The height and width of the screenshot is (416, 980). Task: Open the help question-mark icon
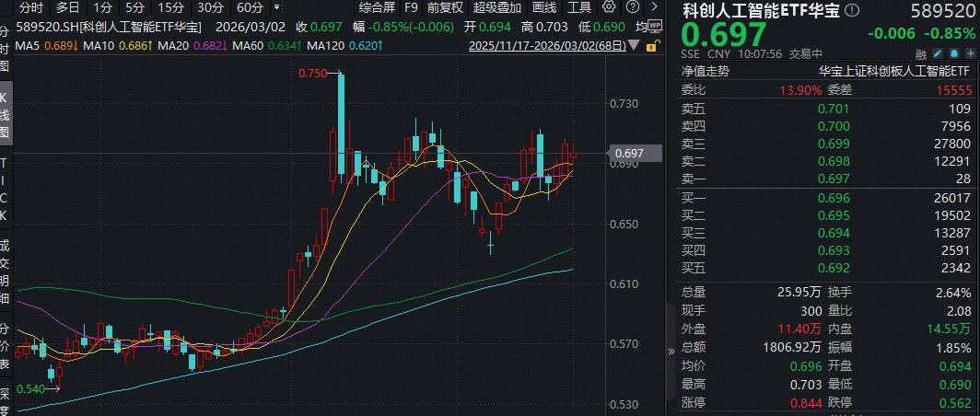[633, 7]
